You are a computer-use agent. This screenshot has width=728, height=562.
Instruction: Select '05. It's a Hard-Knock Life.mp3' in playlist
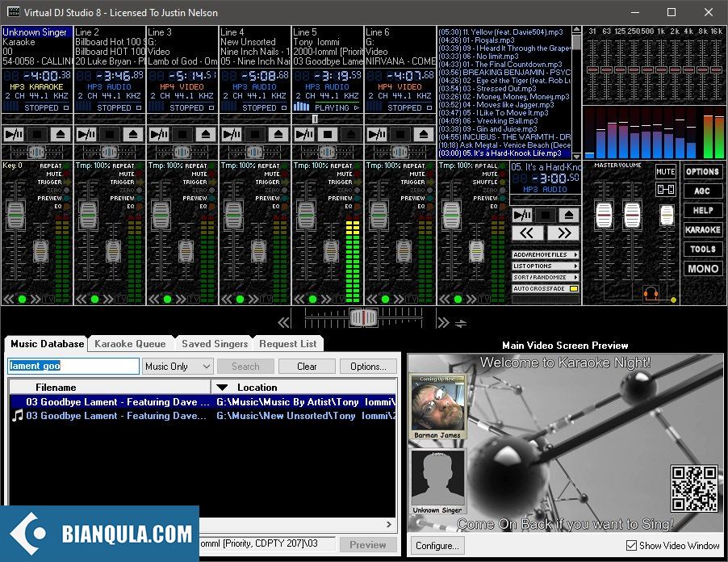(x=505, y=153)
